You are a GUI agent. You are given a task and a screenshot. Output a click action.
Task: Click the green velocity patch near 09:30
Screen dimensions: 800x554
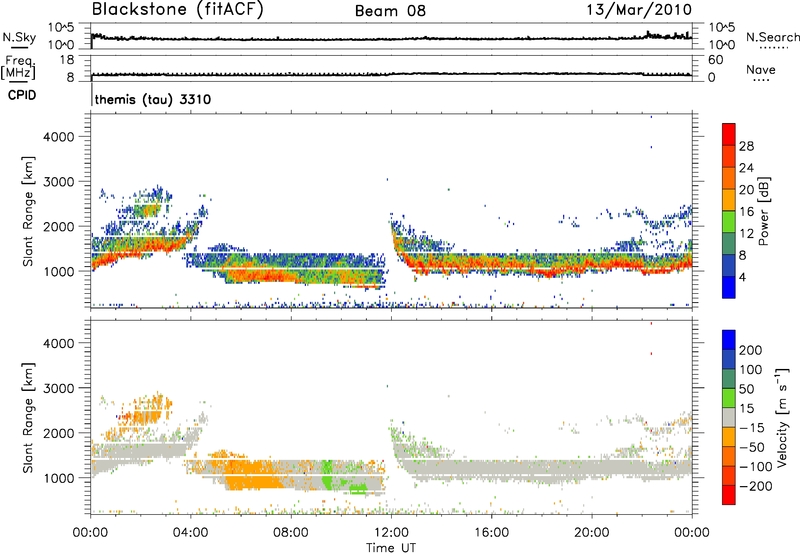pyautogui.click(x=327, y=474)
